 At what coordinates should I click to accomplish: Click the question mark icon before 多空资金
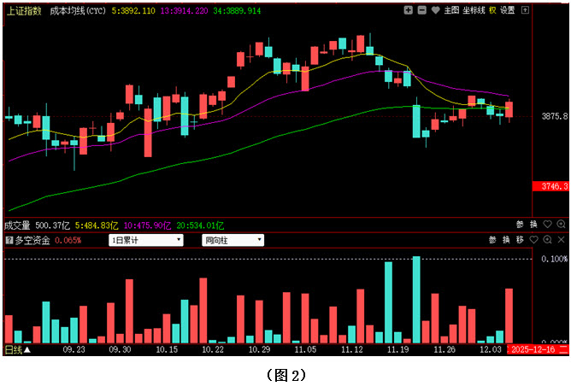9,240
